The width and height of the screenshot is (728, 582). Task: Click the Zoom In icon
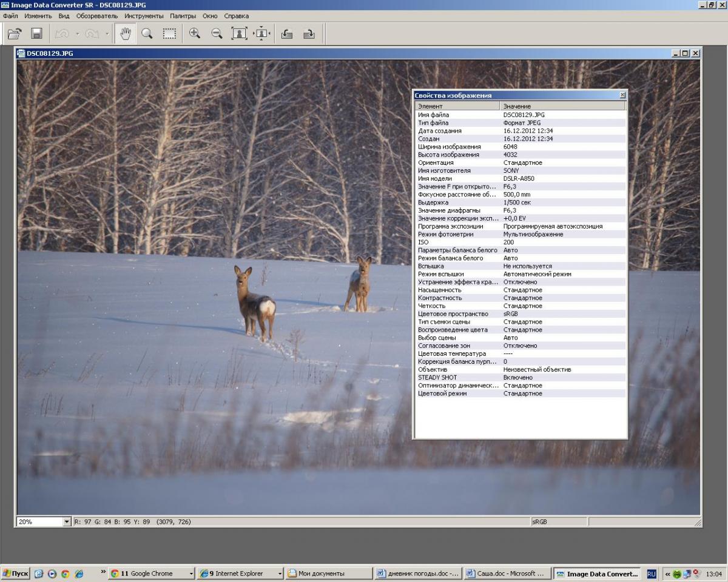click(195, 34)
